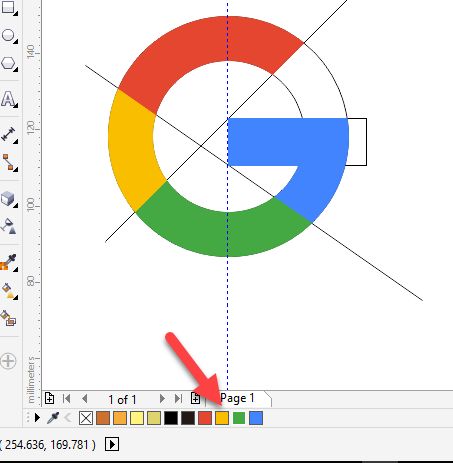
Task: Jump to the last page
Action: (178, 399)
